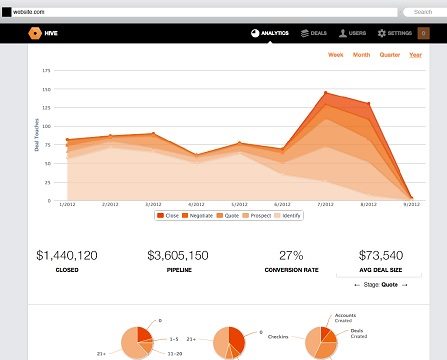Toggle the Identify series legend label
447x360 pixels.
291,216
